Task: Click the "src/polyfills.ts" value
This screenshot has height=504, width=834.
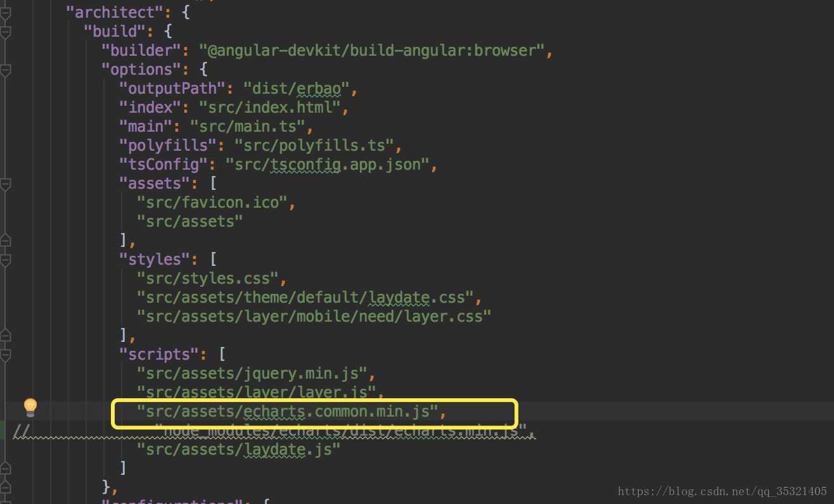Action: pos(314,145)
